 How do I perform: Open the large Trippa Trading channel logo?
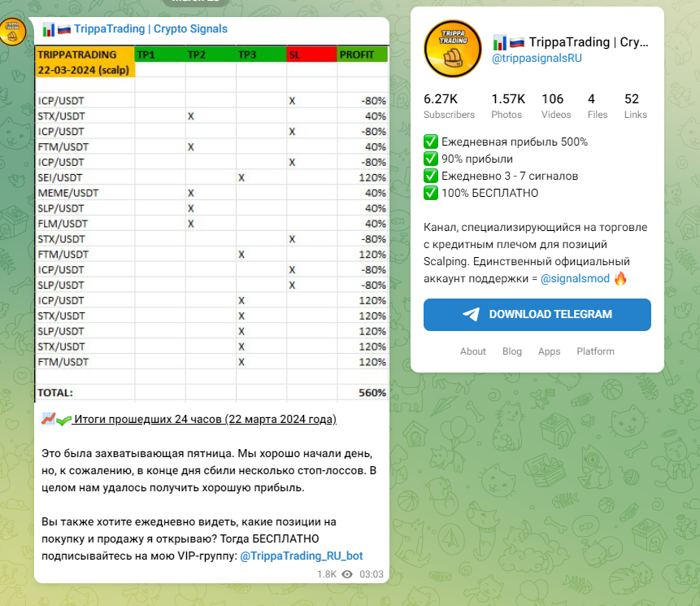coord(453,49)
